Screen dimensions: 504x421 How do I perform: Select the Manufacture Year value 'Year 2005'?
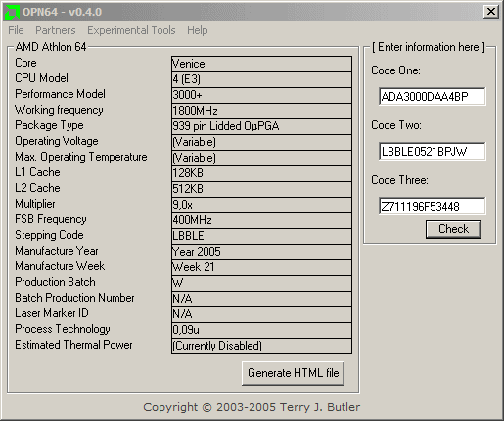[x=261, y=252]
